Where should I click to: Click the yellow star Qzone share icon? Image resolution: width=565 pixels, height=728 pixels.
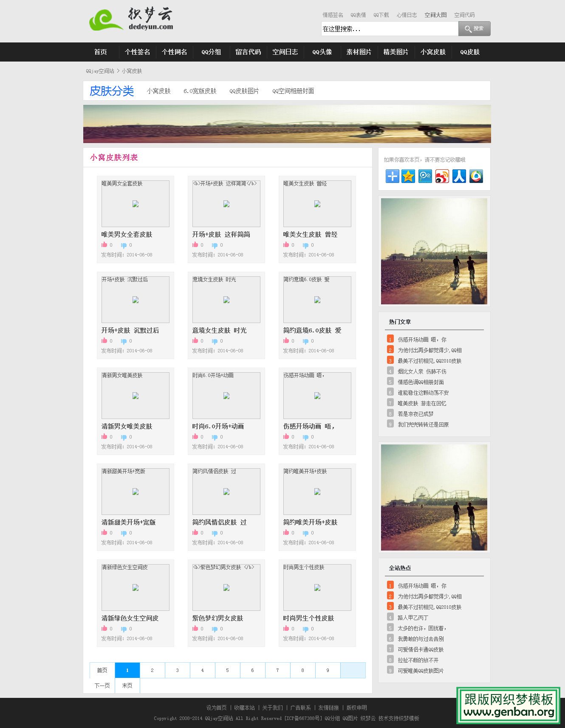click(408, 176)
